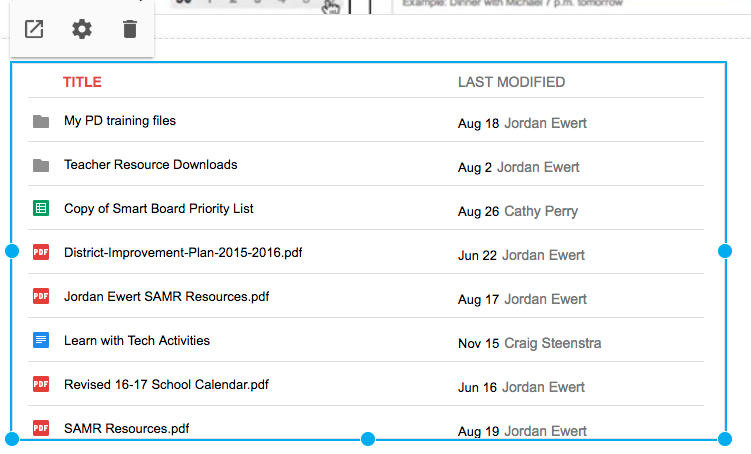Open the SAMR Resources.pdf file
The width and height of the screenshot is (751, 454).
pos(126,429)
